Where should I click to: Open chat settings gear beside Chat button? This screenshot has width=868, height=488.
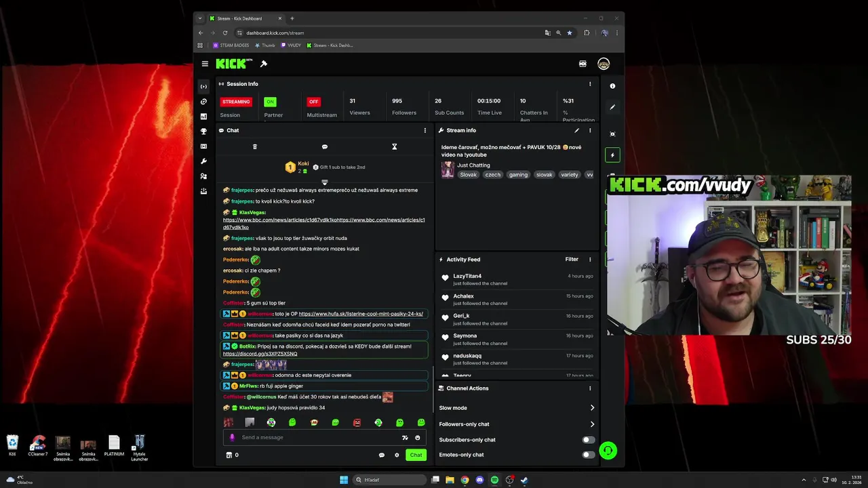click(397, 455)
